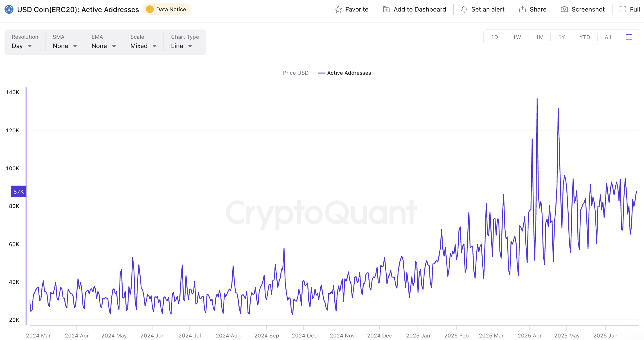Click the Share upload icon
This screenshot has width=644, height=340.
click(x=522, y=10)
